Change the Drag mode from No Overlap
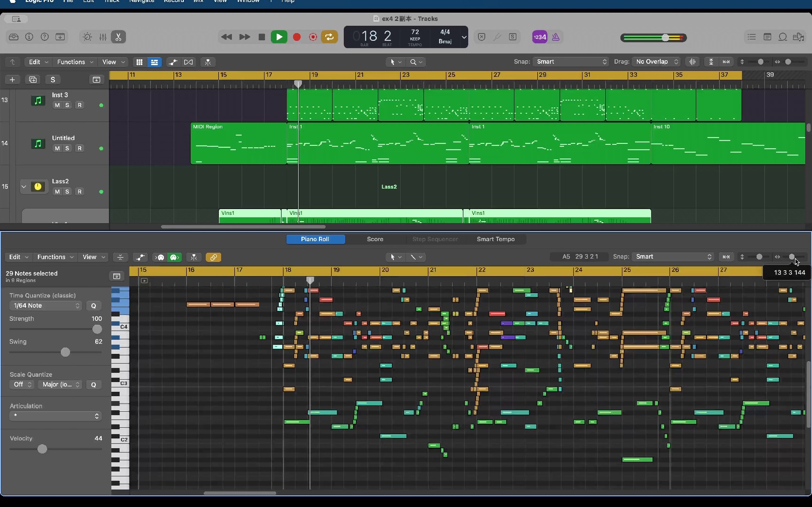The height and width of the screenshot is (507, 812). click(656, 62)
